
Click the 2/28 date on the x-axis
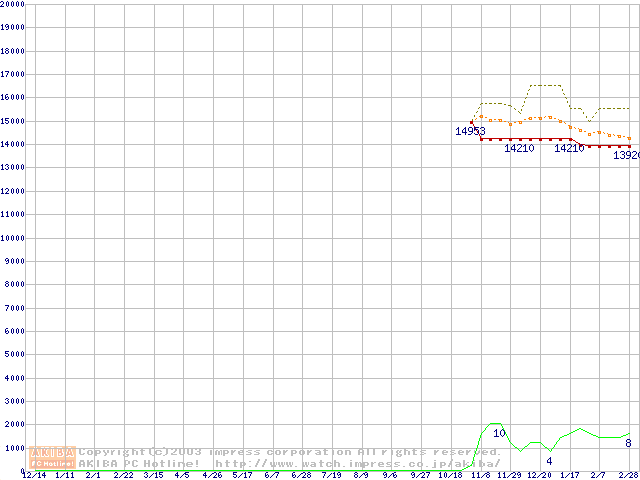[x=628, y=475]
